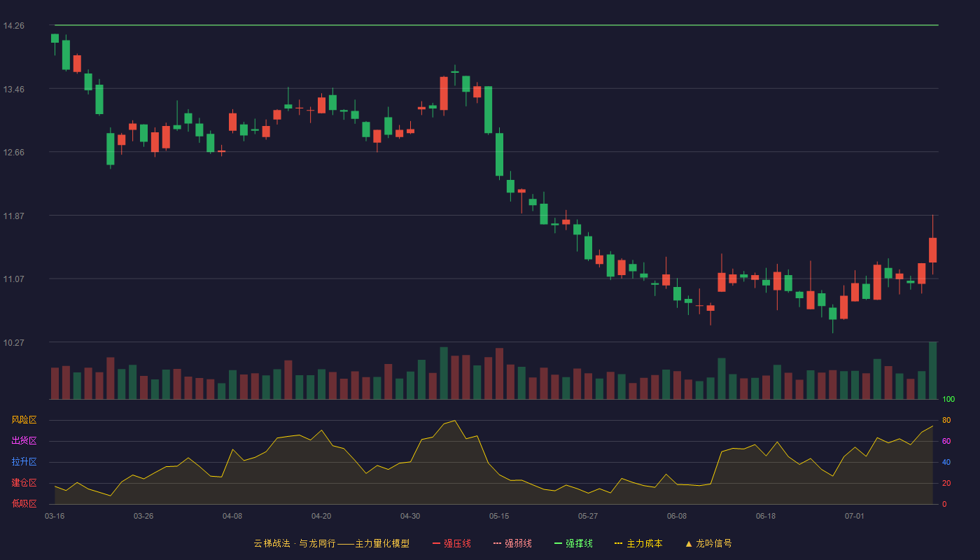Toggle 主力成本 legend label
980x560 pixels.
click(x=644, y=543)
